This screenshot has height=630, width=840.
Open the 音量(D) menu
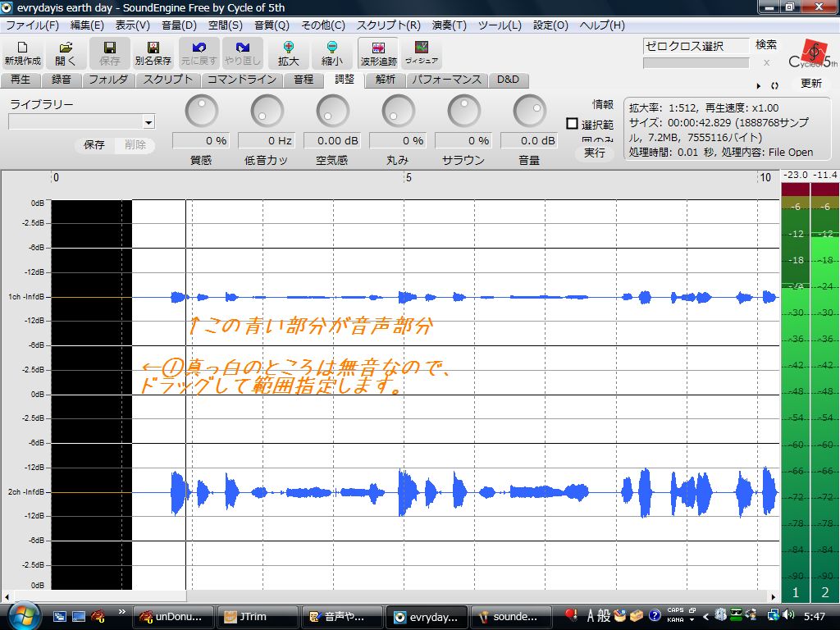click(x=180, y=25)
